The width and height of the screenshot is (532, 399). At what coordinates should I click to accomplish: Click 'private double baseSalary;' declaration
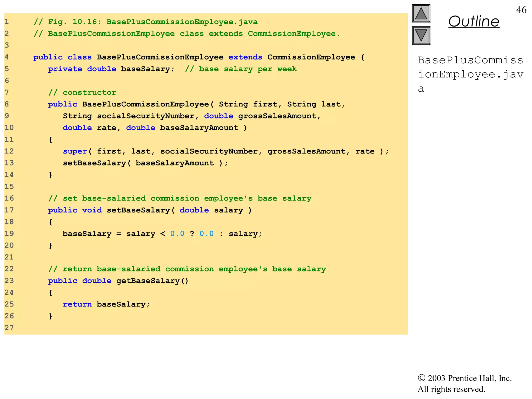tap(111, 69)
